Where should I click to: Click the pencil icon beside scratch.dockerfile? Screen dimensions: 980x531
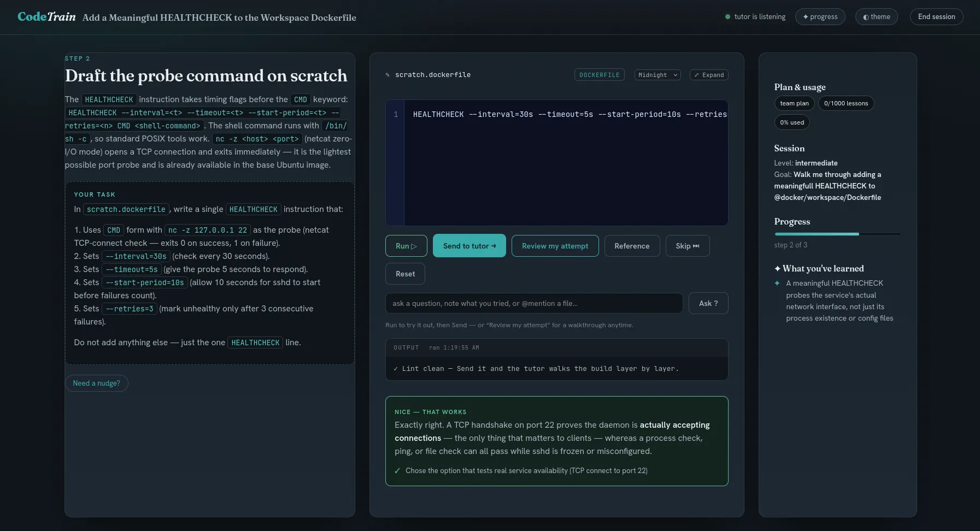click(388, 75)
